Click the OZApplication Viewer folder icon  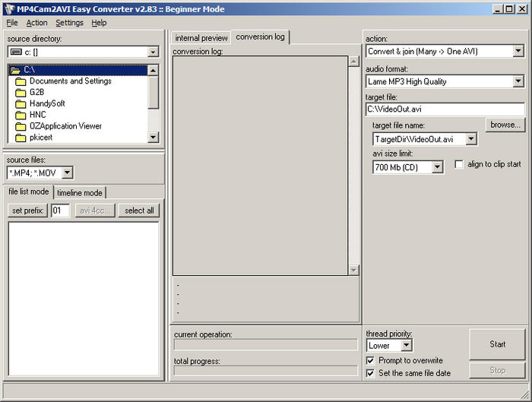click(x=21, y=127)
